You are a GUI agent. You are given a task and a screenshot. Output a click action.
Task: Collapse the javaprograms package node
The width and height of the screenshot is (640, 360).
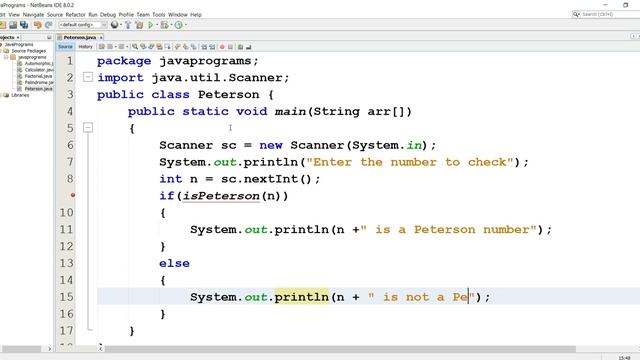click(x=7, y=58)
